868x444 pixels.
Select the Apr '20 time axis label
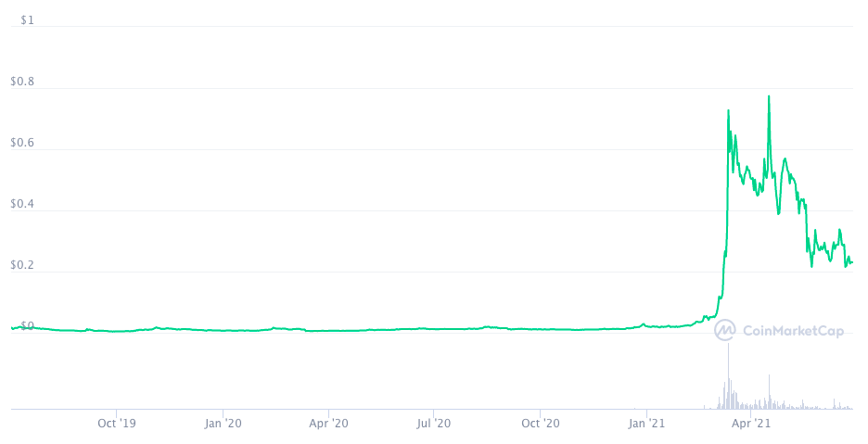pyautogui.click(x=328, y=425)
